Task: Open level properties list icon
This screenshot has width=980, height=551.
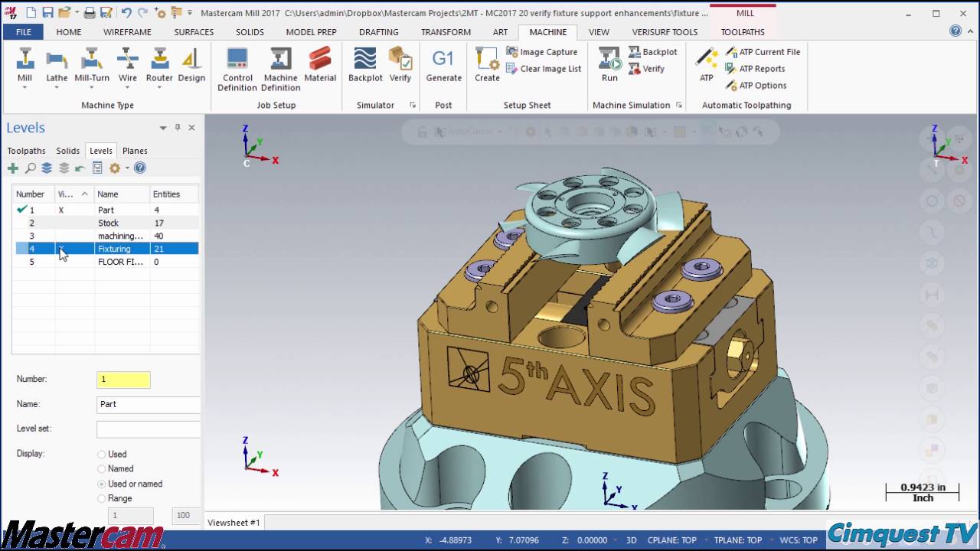Action: (x=97, y=168)
